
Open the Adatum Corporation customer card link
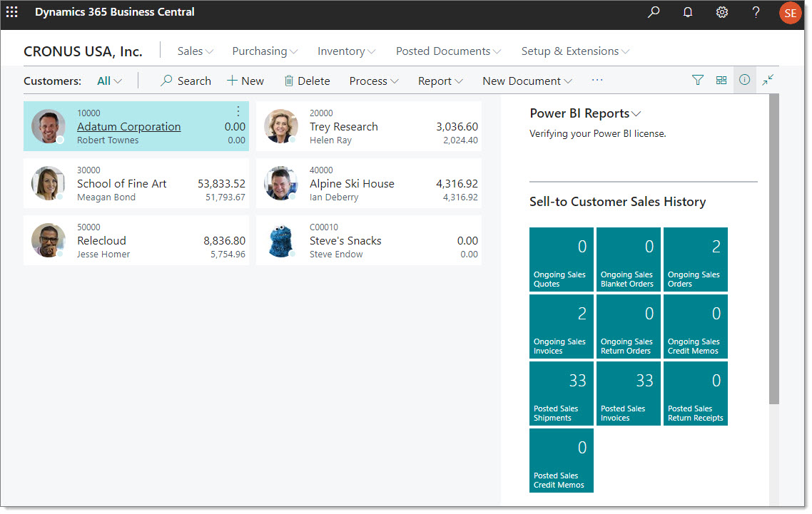[x=128, y=126]
